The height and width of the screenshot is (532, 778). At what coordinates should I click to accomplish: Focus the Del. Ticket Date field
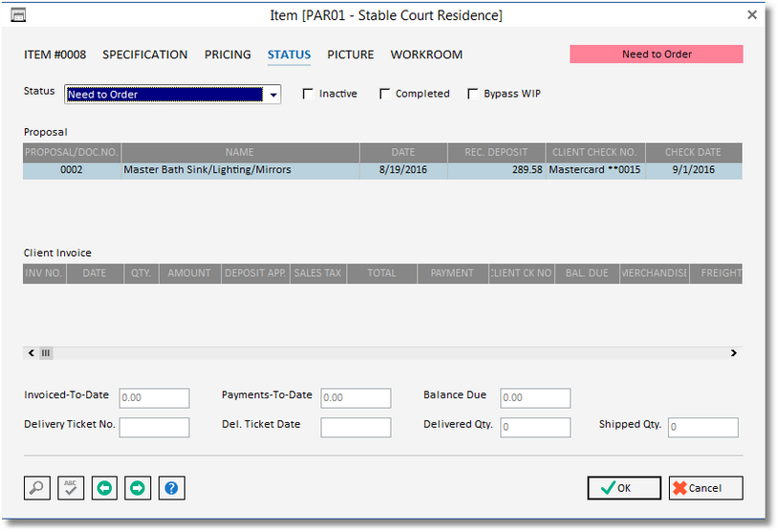tap(356, 427)
